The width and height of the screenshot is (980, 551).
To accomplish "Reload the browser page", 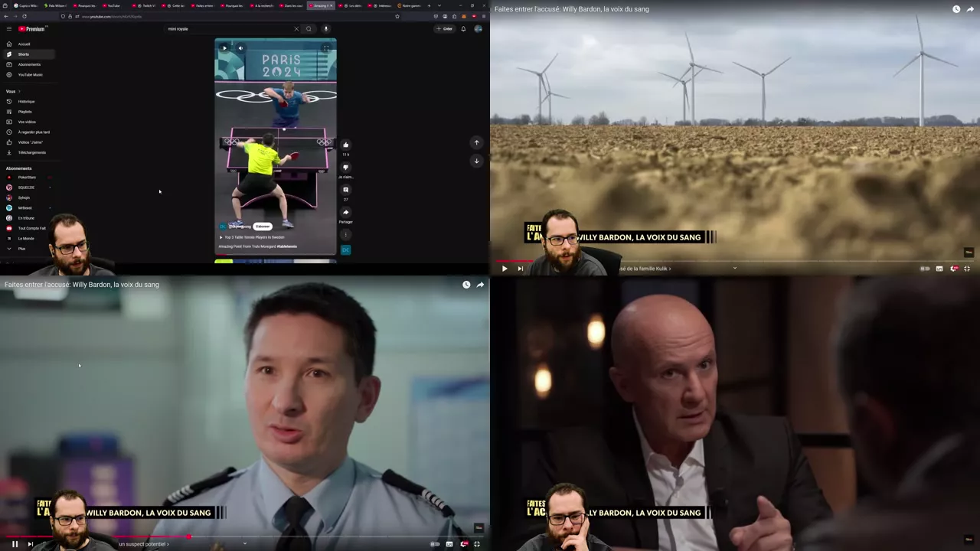I will (24, 16).
